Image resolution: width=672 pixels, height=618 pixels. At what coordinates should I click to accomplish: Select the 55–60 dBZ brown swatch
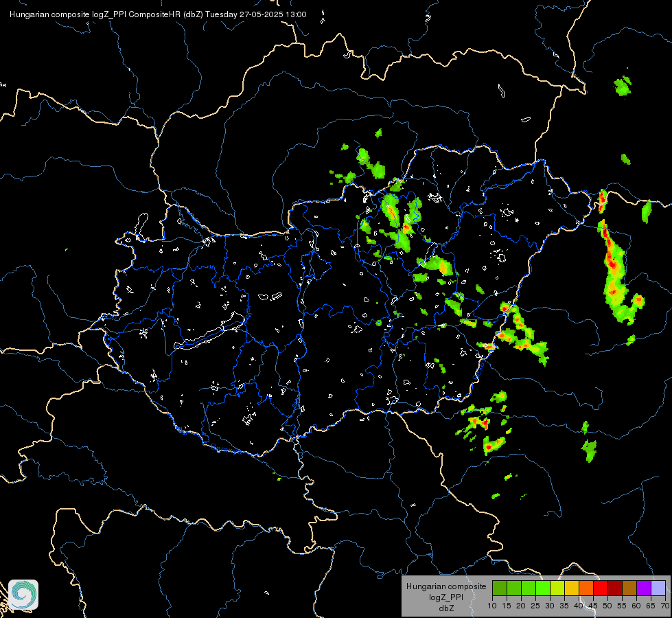pyautogui.click(x=629, y=588)
